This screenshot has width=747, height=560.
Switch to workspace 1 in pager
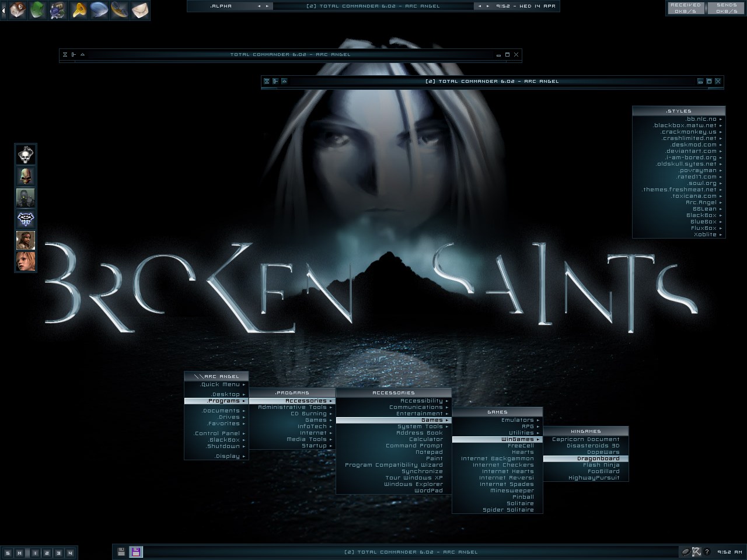coord(36,553)
